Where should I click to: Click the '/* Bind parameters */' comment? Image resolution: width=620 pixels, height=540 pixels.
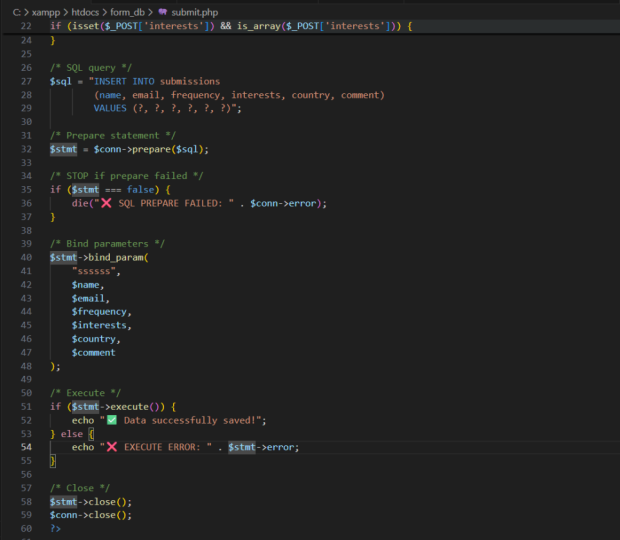point(107,244)
